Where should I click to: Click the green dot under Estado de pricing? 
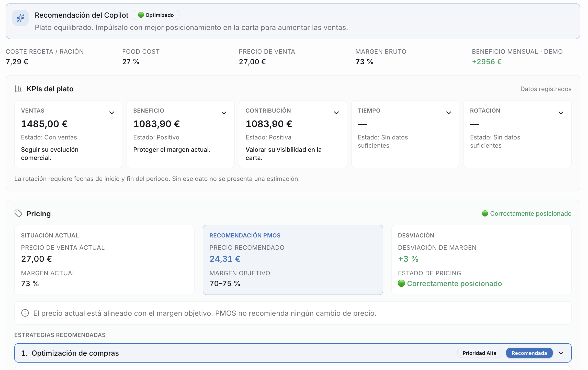[401, 284]
